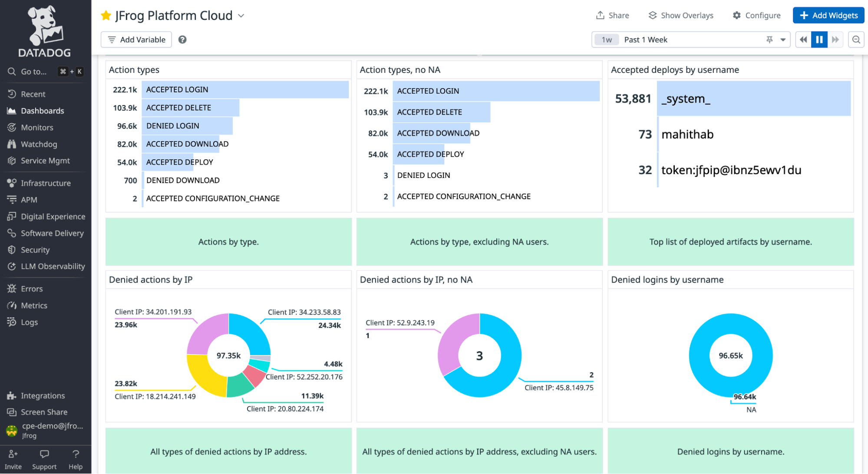
Task: Go to the Dashboards list
Action: 42,110
